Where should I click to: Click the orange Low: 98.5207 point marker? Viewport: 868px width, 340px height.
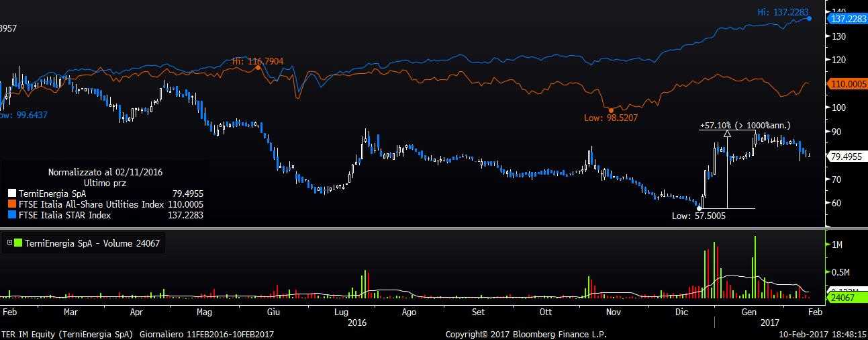point(611,110)
